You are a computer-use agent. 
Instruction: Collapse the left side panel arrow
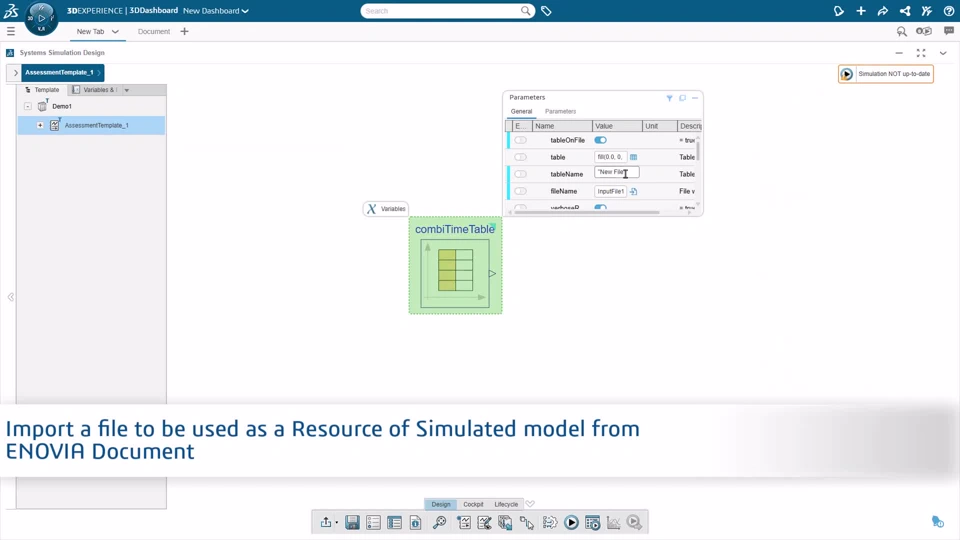tap(10, 297)
